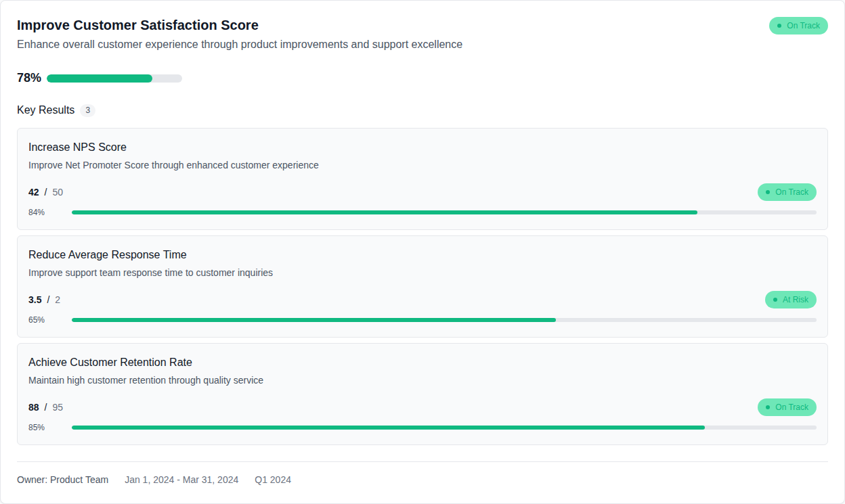Click the Improve Customer Satisfaction Score title
845x504 pixels.
137,26
